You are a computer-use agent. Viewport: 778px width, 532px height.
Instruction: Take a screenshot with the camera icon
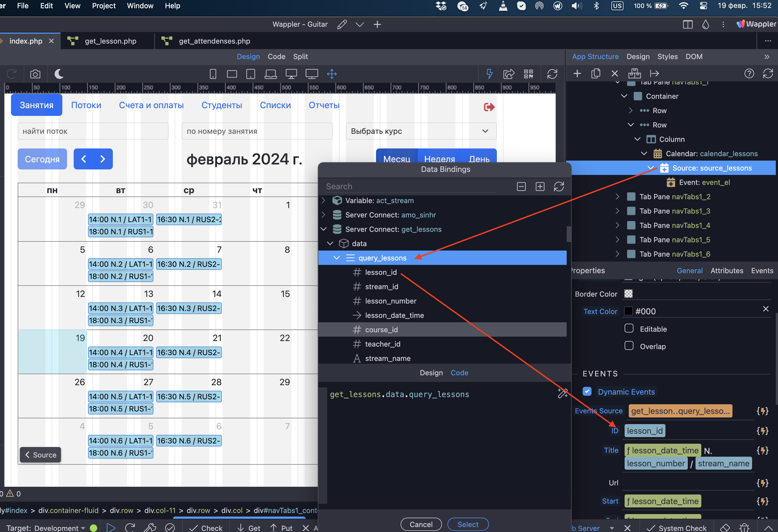35,74
